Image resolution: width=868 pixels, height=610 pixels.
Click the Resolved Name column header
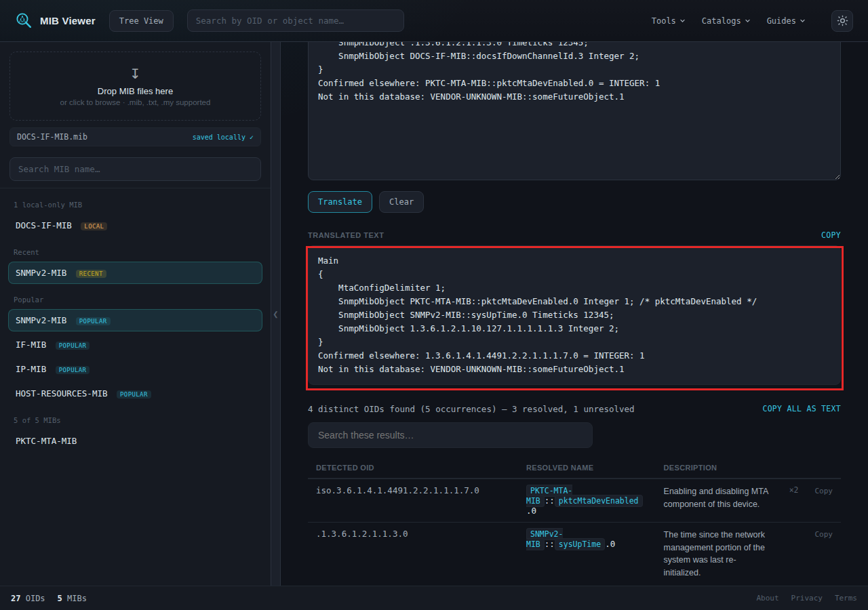tap(559, 468)
